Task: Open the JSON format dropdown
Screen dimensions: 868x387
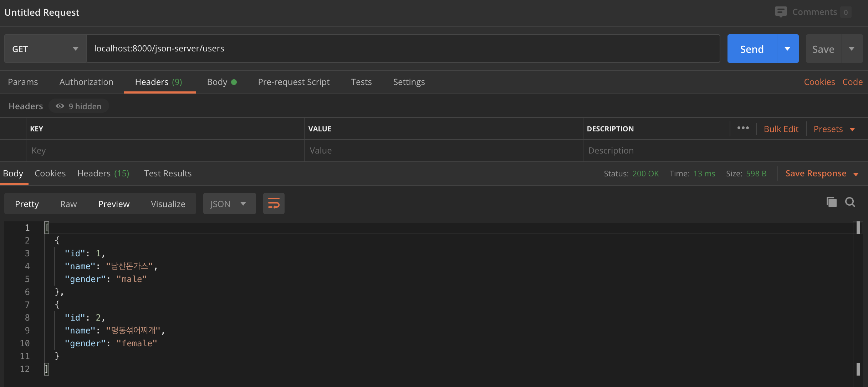Action: click(x=229, y=204)
